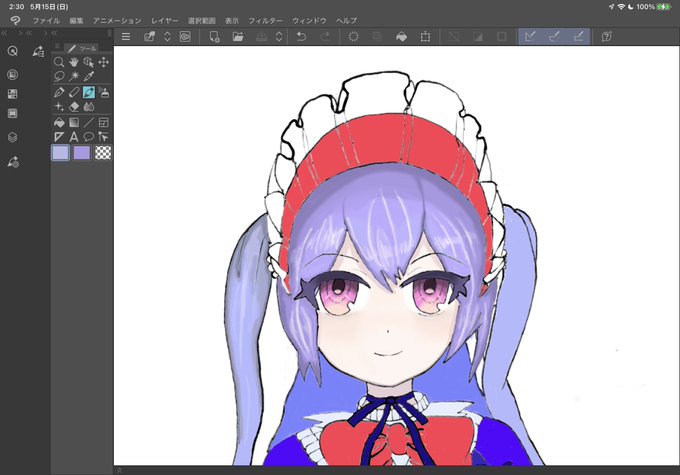Select the Figure line tool
Screen dimensions: 680x475
[x=89, y=122]
